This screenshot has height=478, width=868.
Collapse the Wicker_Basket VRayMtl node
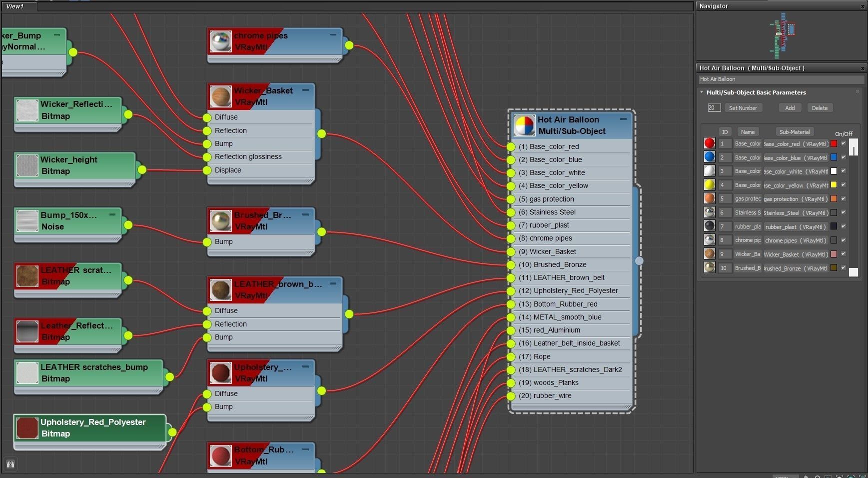tap(305, 90)
